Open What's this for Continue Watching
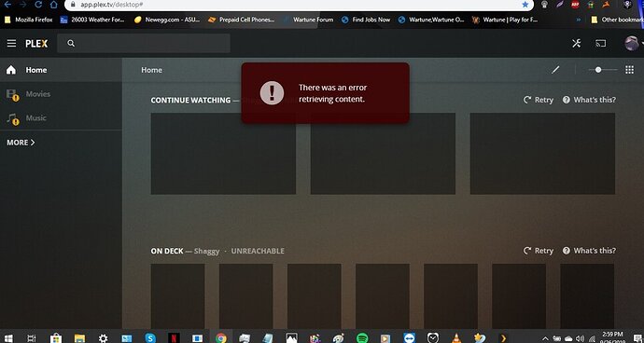 point(589,100)
